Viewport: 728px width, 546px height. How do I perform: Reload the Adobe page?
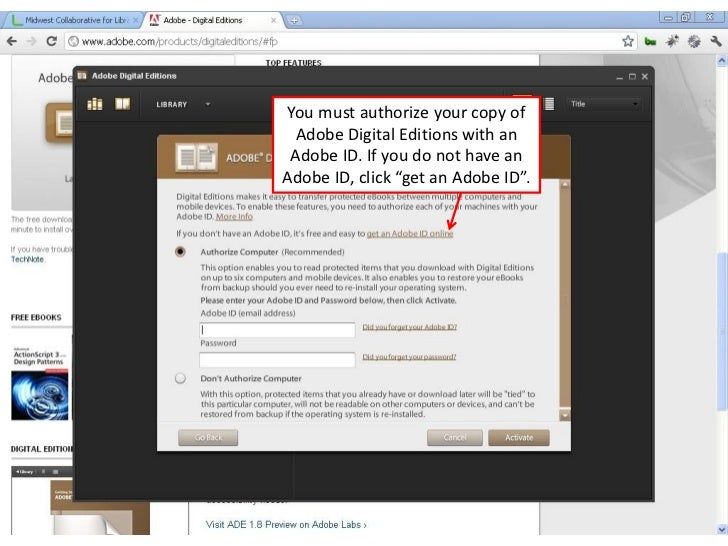click(52, 41)
